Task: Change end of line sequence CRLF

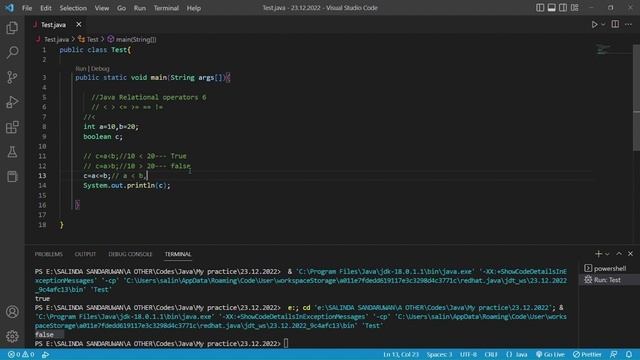Action: click(491, 354)
